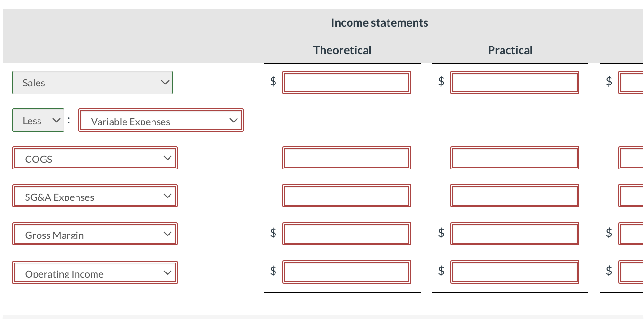Expand the Variable Expenses dropdown
Screen dimensions: 644x319
click(161, 121)
